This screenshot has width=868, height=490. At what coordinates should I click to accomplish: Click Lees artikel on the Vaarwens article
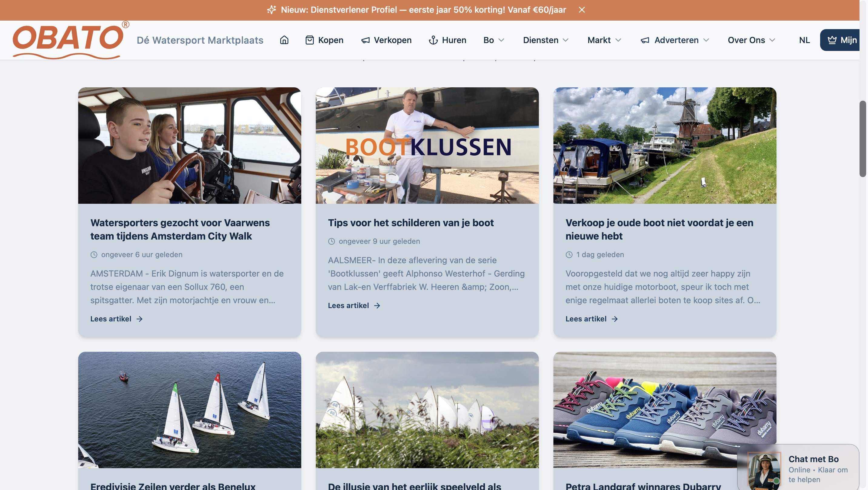point(111,319)
